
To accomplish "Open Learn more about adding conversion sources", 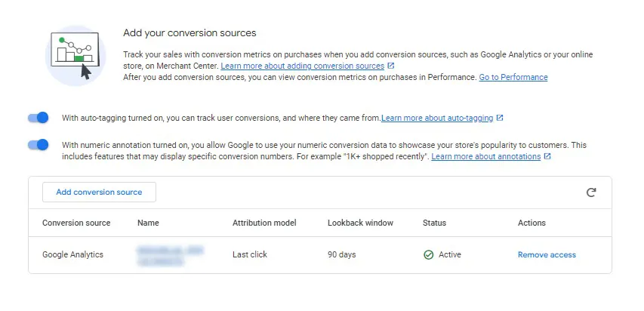I will point(302,66).
